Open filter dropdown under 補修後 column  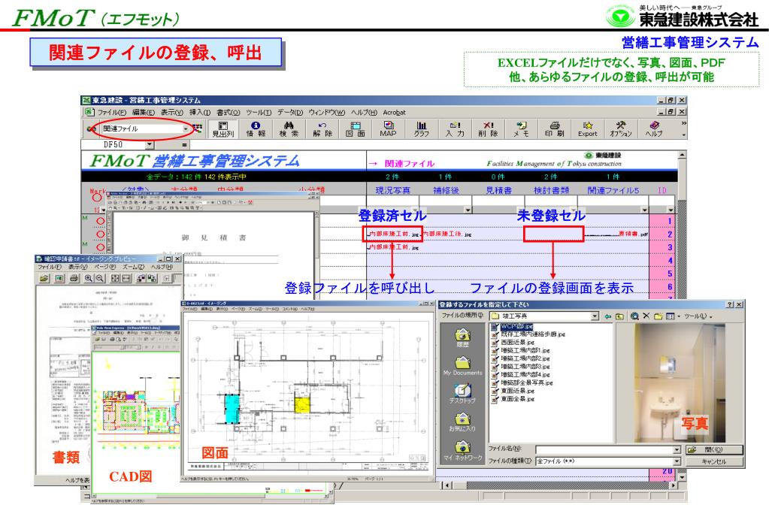coord(468,210)
